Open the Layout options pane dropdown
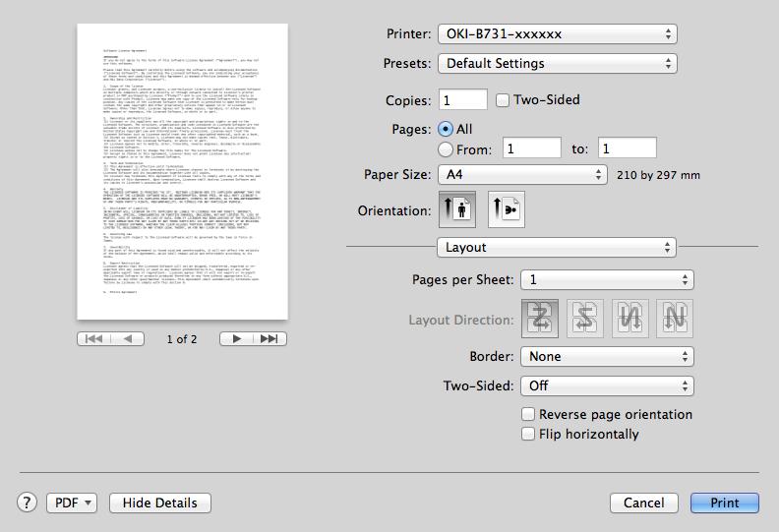The height and width of the screenshot is (532, 779). [x=557, y=248]
